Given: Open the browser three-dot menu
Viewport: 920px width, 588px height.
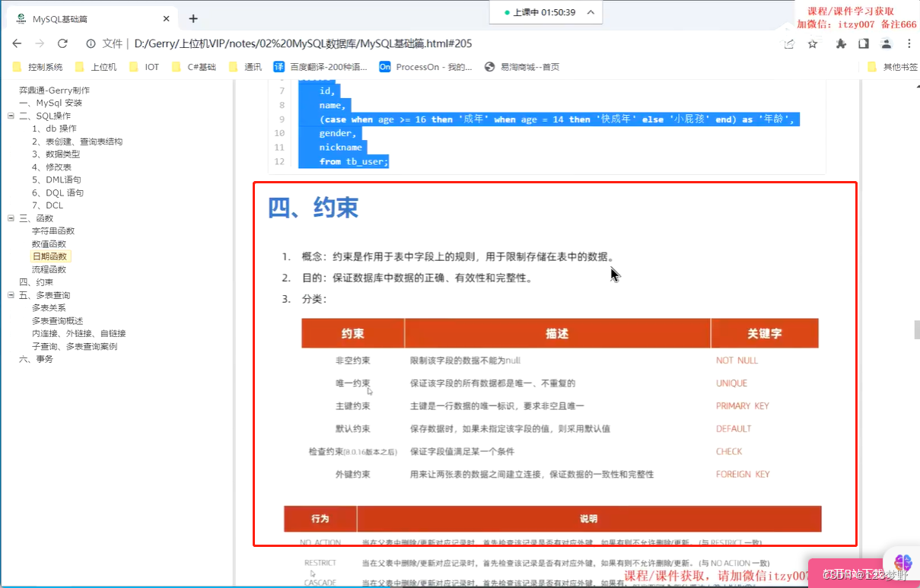Looking at the screenshot, I should [x=909, y=43].
